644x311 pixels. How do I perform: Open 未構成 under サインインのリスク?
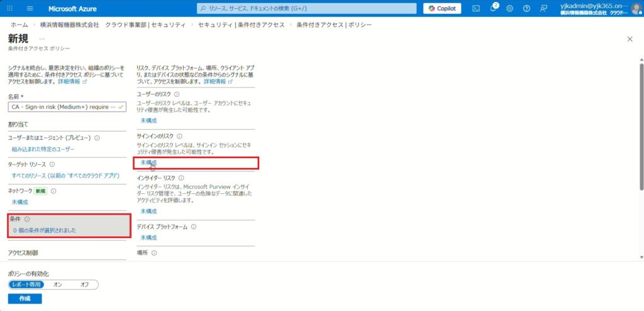(x=148, y=162)
